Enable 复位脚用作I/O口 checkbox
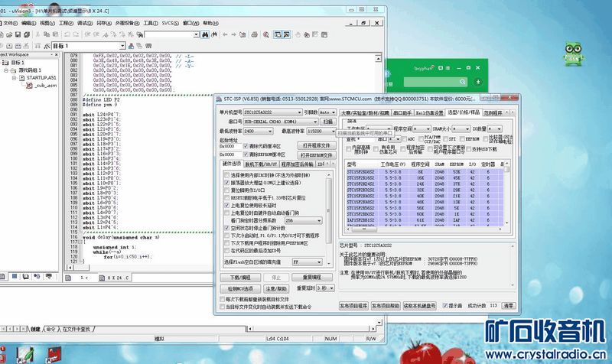The width and height of the screenshot is (612, 364). (226, 190)
